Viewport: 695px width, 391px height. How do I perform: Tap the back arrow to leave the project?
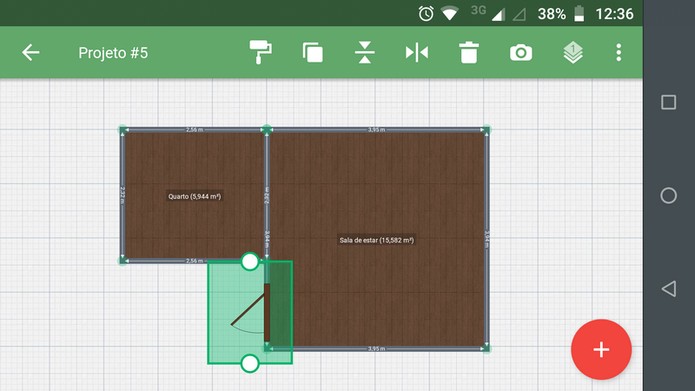pyautogui.click(x=31, y=52)
